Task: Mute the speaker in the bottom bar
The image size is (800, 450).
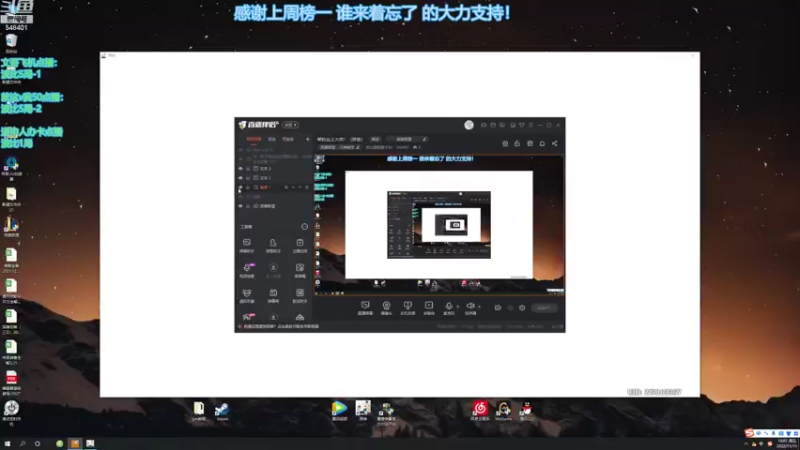Action: pos(470,308)
